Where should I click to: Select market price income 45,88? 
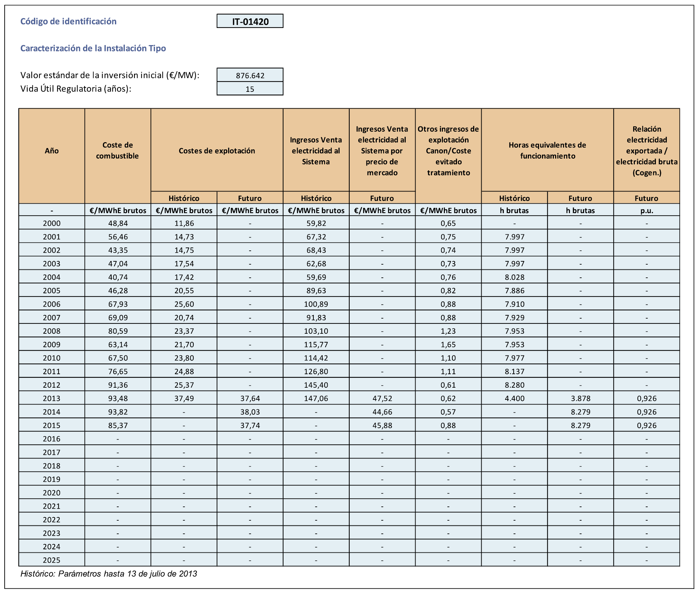[382, 425]
